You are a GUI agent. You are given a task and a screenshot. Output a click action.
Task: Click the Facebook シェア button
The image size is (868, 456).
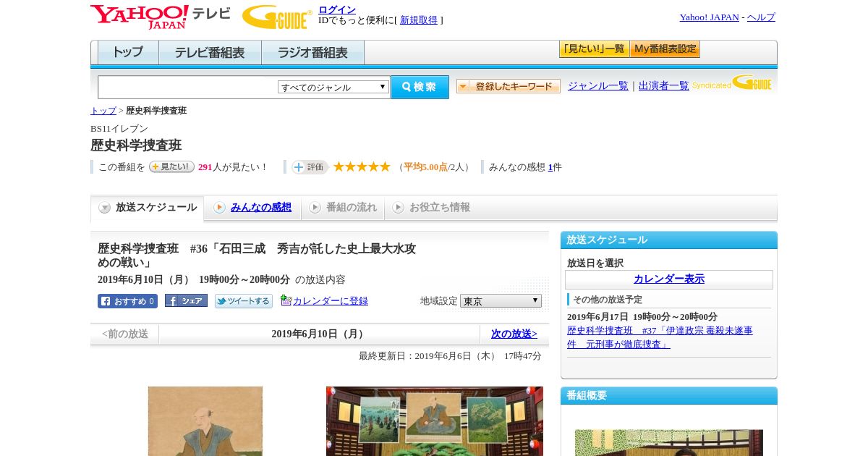point(186,300)
